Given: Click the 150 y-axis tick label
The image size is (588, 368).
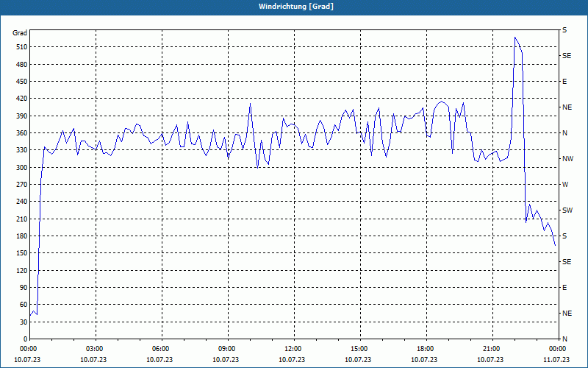Looking at the screenshot, I should click(x=22, y=253).
